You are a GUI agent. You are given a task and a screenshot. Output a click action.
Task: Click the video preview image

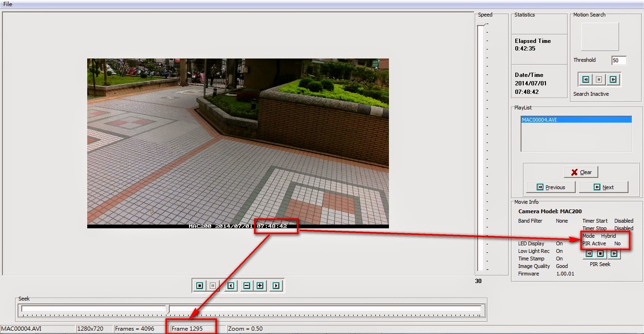[x=238, y=143]
